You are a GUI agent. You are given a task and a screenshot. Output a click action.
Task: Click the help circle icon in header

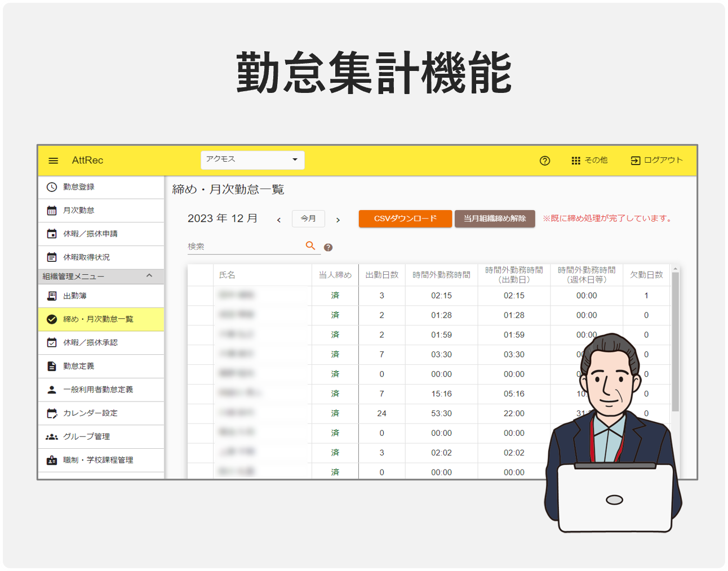(544, 160)
